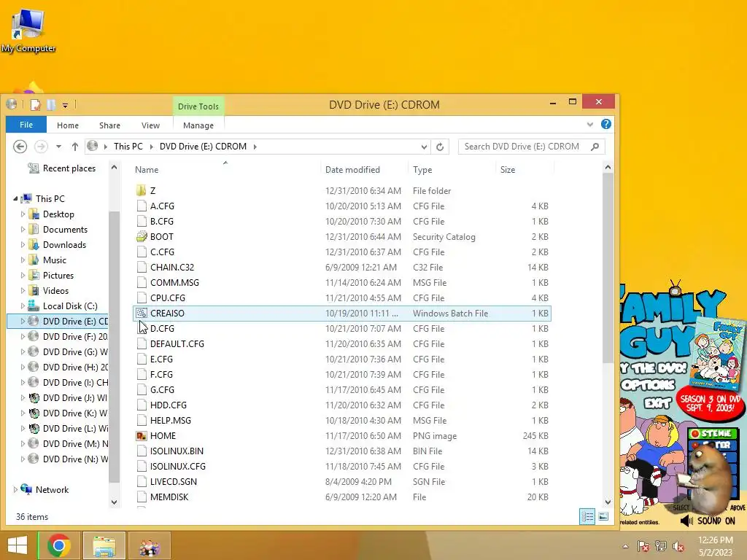Switch to Details view layout icon
Image resolution: width=747 pixels, height=560 pixels.
(x=587, y=516)
